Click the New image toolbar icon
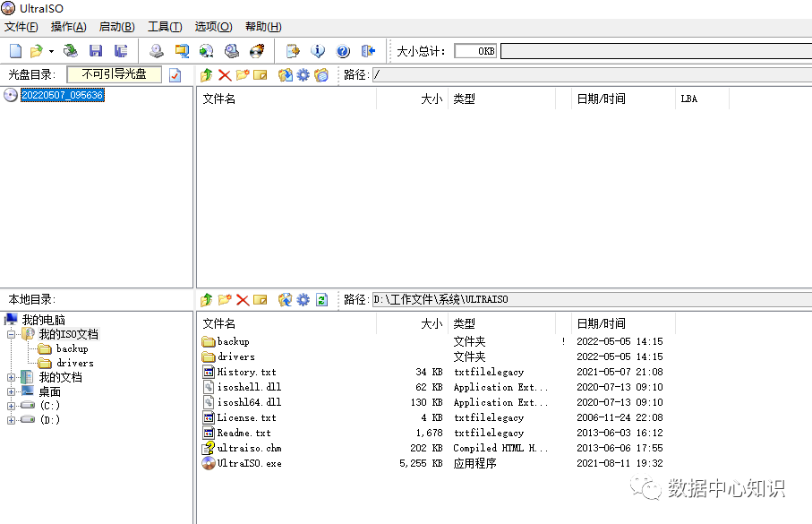The image size is (812, 524). (15, 51)
